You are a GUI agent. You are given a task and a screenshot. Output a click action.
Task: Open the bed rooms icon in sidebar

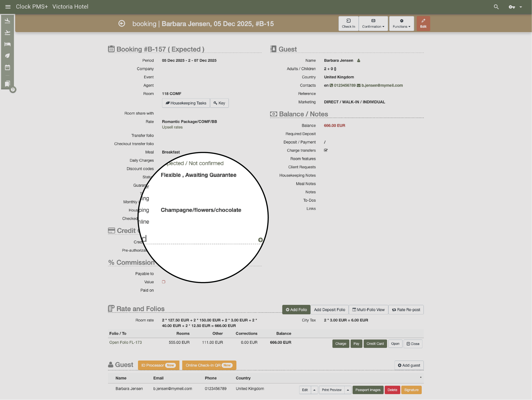[x=7, y=44]
